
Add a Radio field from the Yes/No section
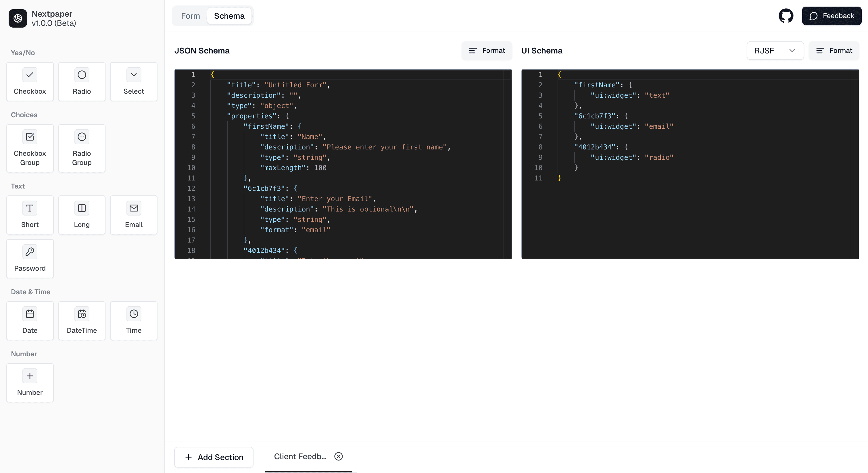[82, 82]
